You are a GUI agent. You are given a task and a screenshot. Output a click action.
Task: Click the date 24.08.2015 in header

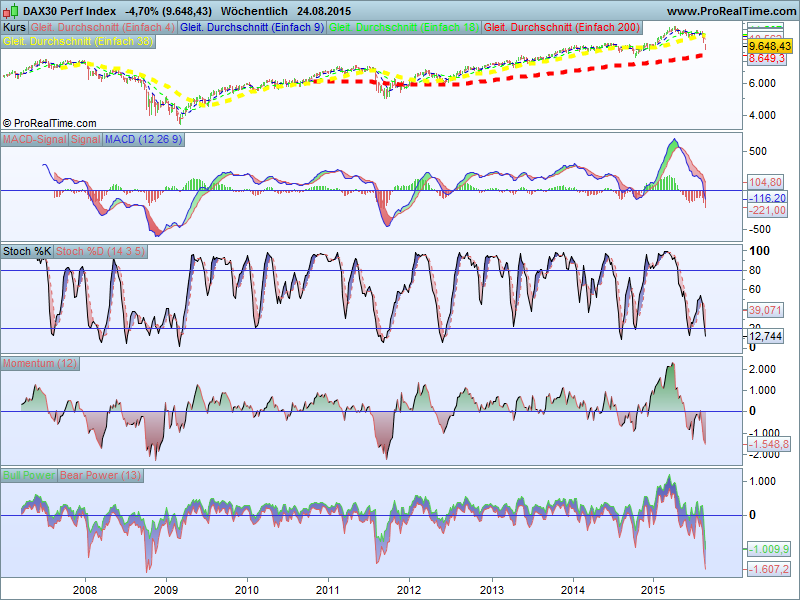tap(324, 11)
